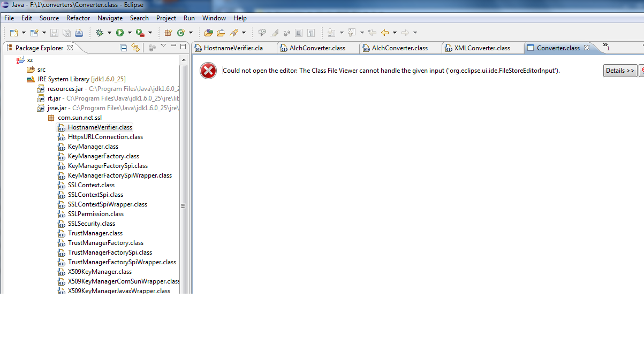Collapse All in Package Explorer

[124, 48]
